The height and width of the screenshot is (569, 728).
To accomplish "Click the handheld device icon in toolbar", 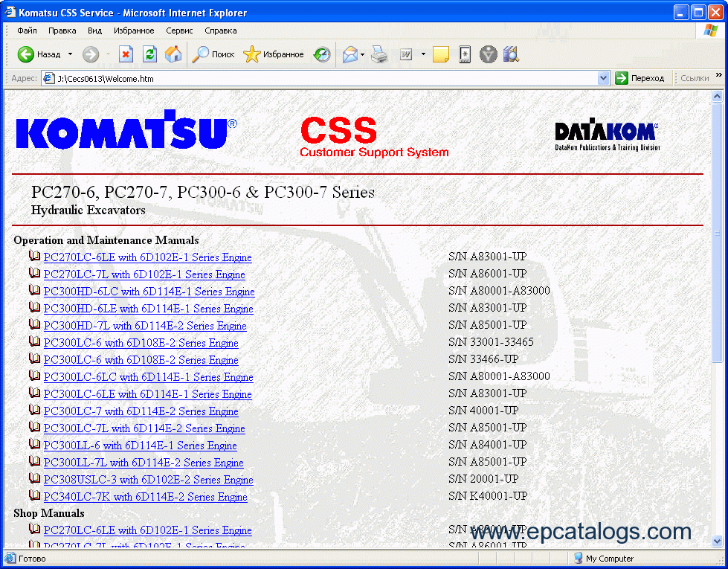I will tap(465, 54).
